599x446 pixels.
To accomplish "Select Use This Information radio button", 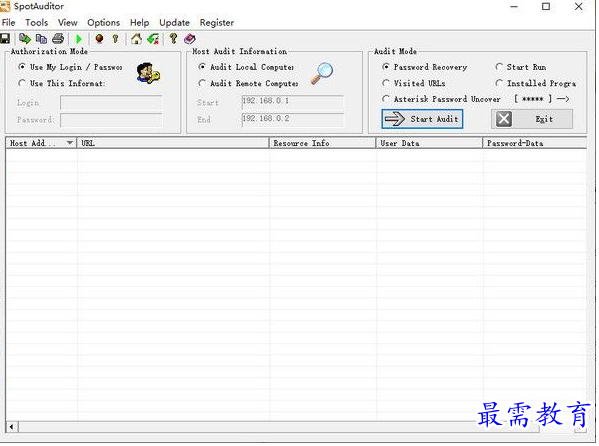I will coord(62,83).
